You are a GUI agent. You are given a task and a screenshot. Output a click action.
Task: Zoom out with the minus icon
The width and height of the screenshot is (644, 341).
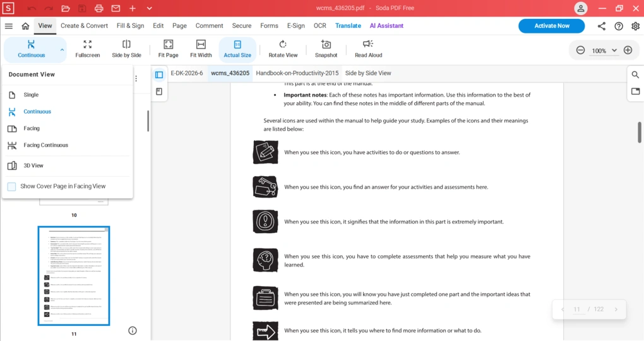(580, 50)
